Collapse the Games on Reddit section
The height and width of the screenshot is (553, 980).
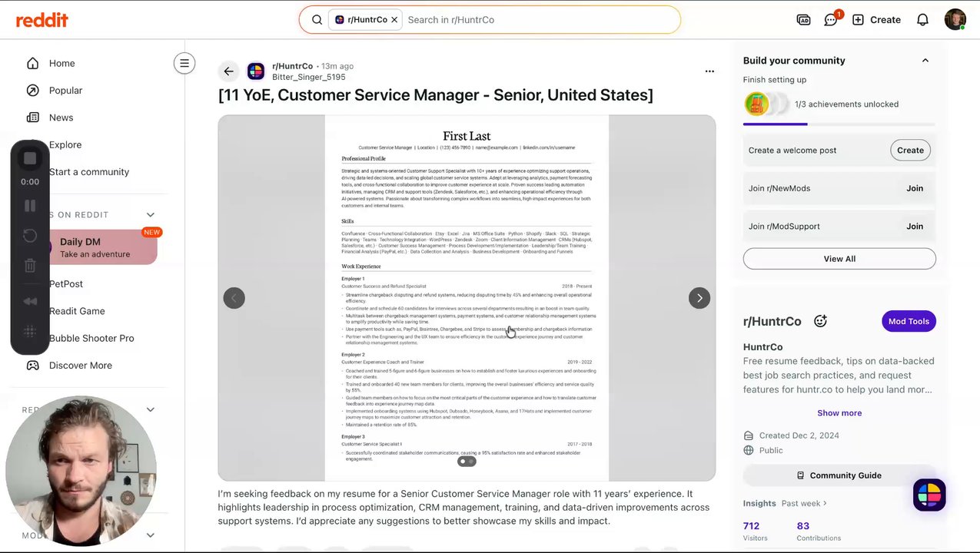[151, 215]
